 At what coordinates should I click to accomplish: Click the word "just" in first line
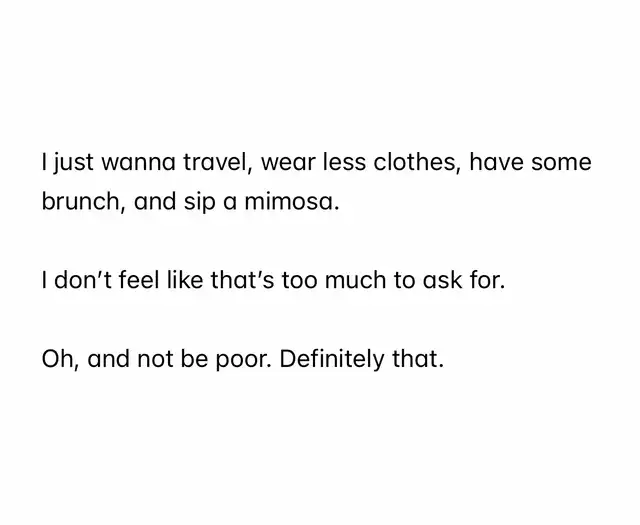coord(73,162)
